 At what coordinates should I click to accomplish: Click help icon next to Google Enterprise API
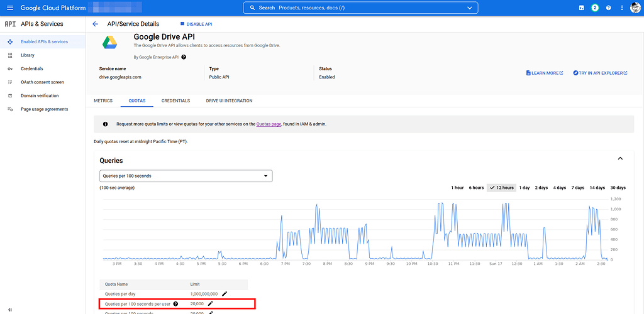[184, 57]
